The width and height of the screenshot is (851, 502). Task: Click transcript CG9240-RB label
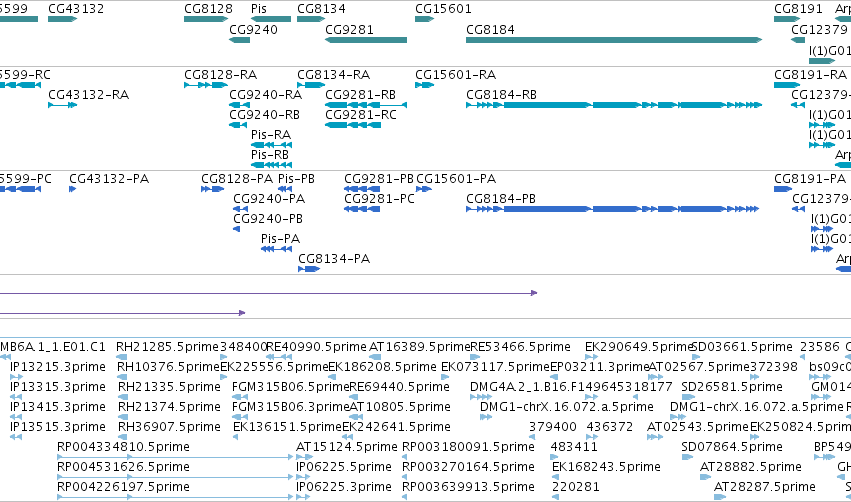(x=264, y=115)
